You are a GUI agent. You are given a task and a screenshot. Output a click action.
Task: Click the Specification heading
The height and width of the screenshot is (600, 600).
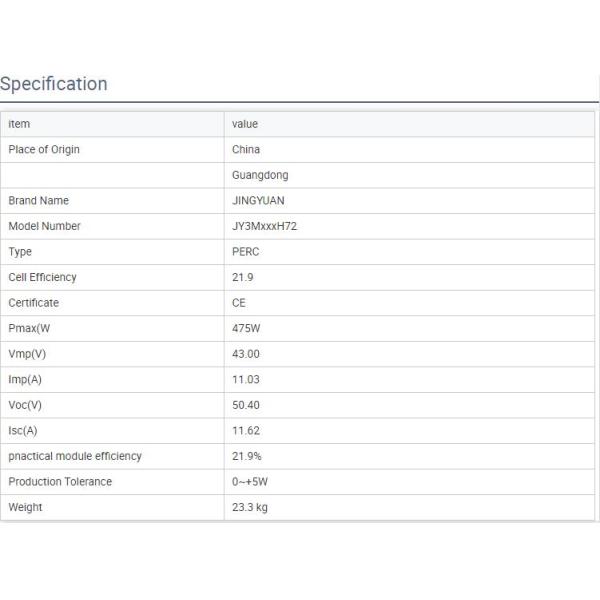pyautogui.click(x=54, y=84)
